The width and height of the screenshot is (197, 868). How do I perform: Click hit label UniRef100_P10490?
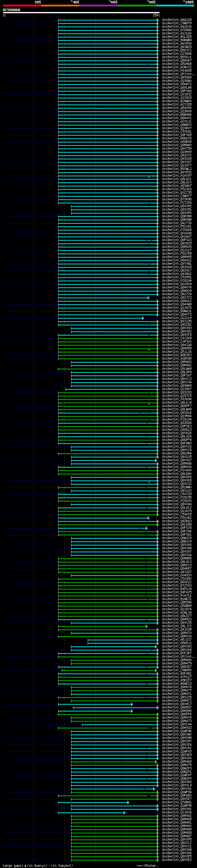coord(177,470)
